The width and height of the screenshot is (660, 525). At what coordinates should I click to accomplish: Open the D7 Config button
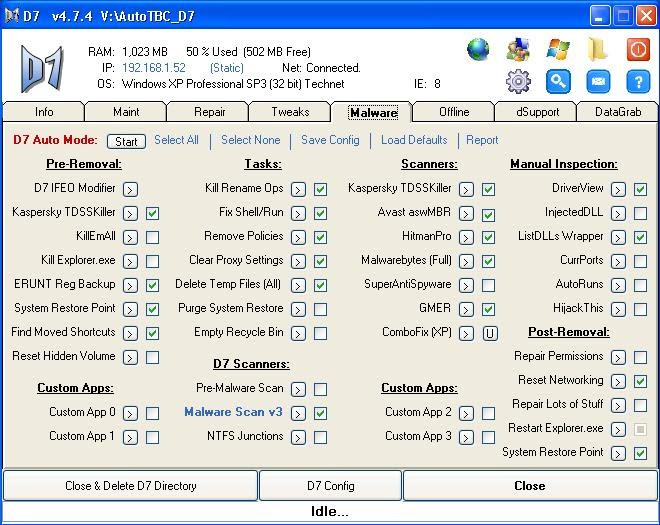(330, 486)
